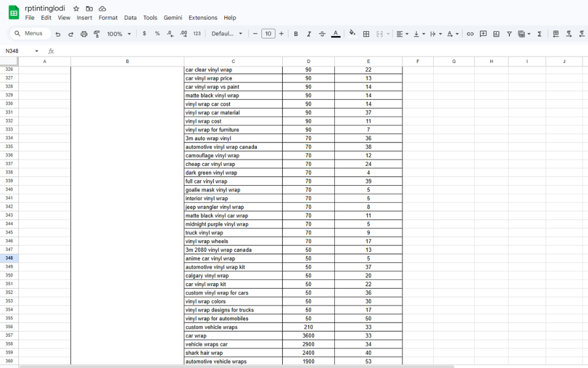Star the rptintinglodi document
Viewport: 588px width, 368px height.
pos(76,9)
